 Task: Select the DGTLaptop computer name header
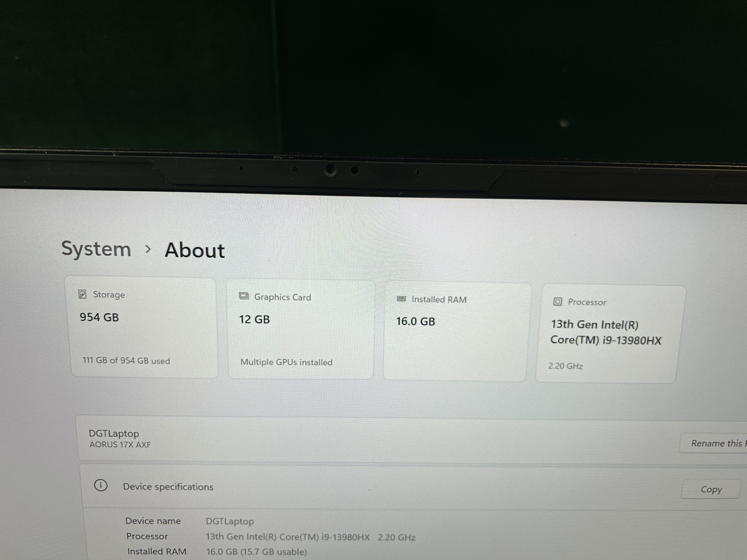[114, 434]
